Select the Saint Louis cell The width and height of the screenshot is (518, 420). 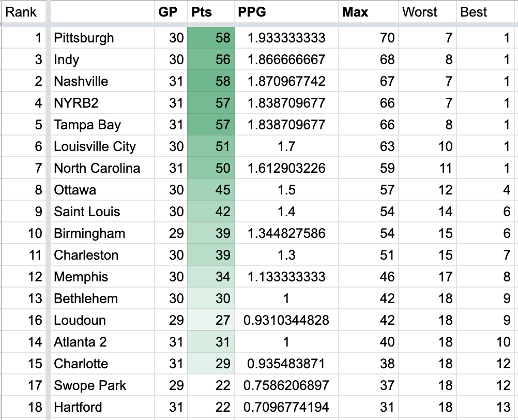pyautogui.click(x=102, y=212)
